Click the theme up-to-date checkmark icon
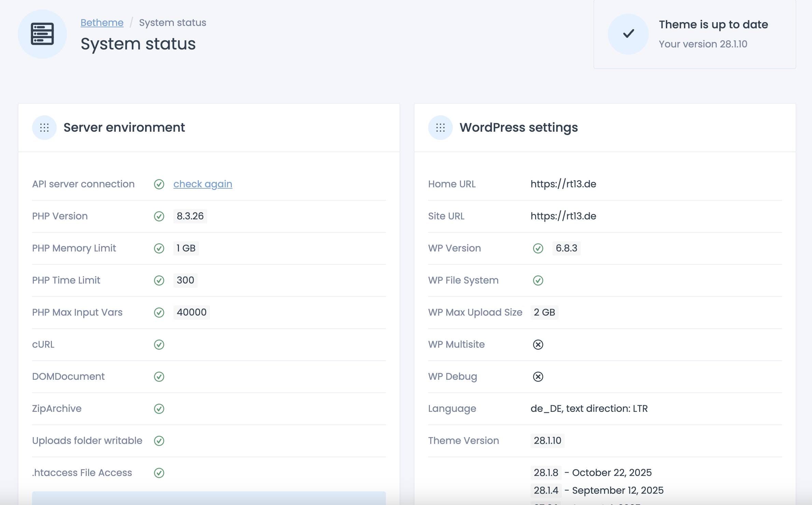812x505 pixels. [628, 34]
